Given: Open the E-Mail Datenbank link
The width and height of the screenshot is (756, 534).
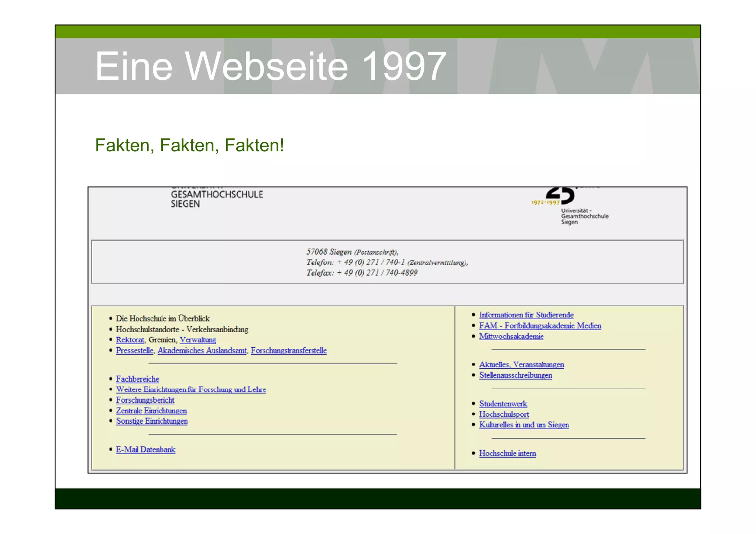Looking at the screenshot, I should pyautogui.click(x=145, y=449).
